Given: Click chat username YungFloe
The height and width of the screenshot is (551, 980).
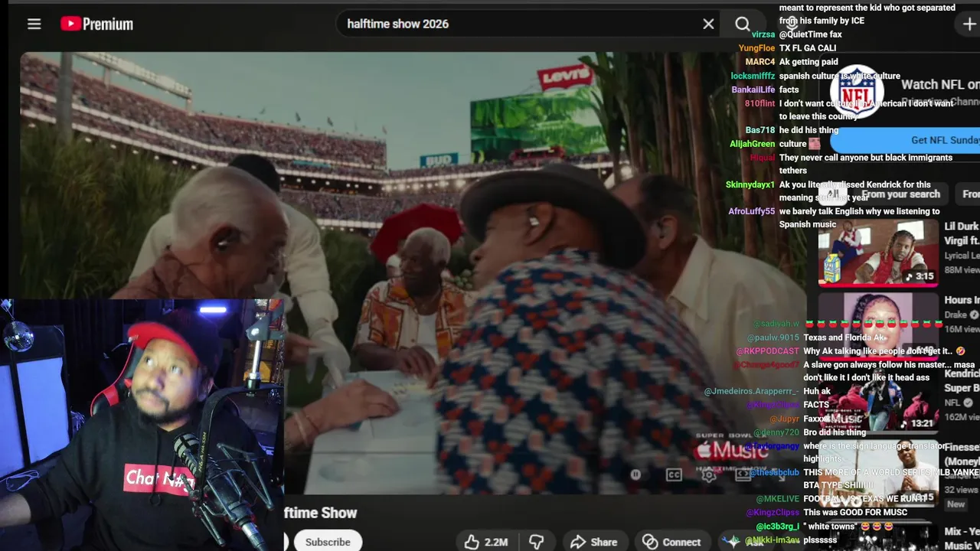Looking at the screenshot, I should click(x=756, y=48).
